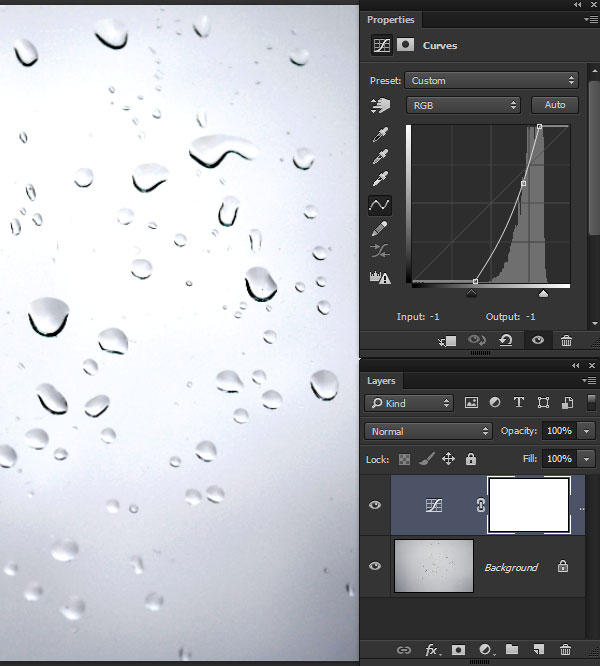Click the Auto button

pos(555,105)
